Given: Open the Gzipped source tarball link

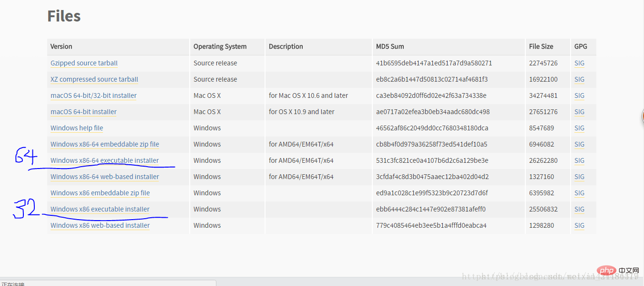Looking at the screenshot, I should pyautogui.click(x=84, y=63).
